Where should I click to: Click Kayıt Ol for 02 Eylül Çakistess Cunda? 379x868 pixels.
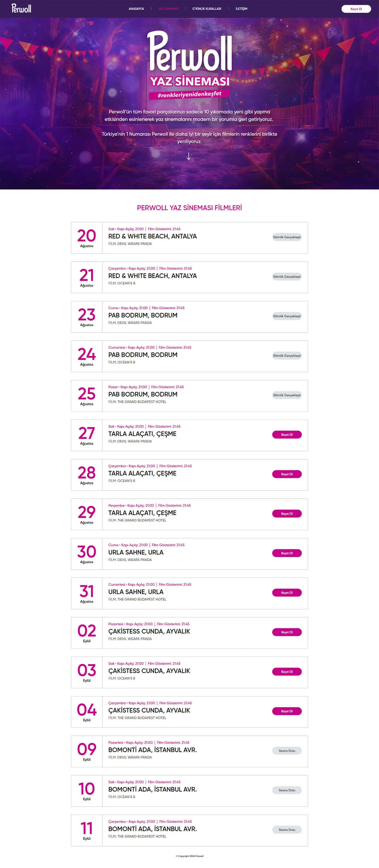click(287, 632)
